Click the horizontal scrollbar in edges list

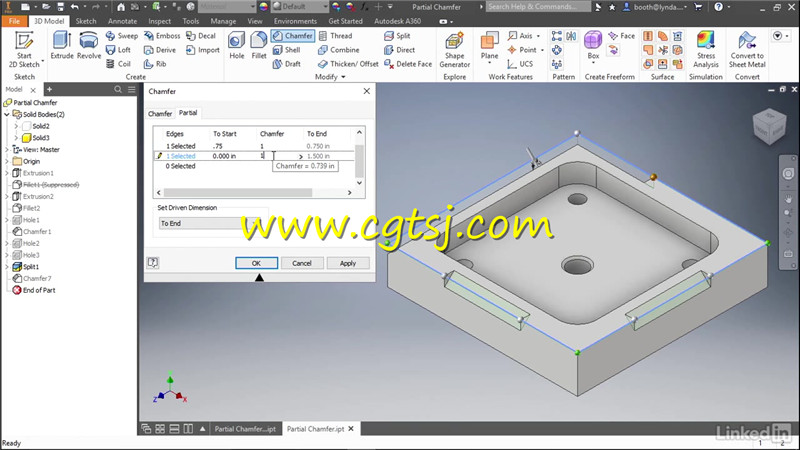tap(238, 193)
